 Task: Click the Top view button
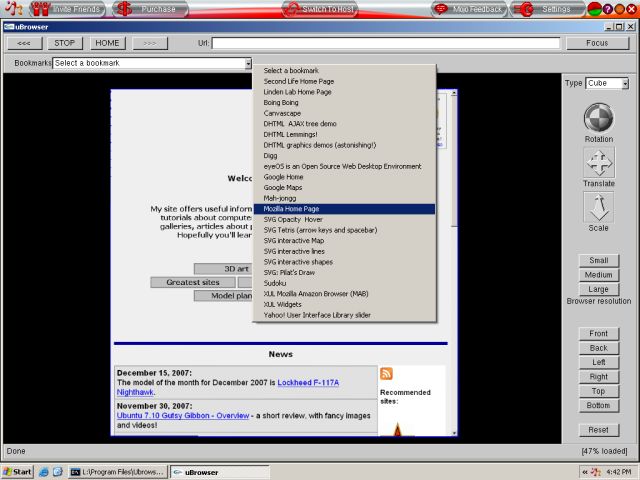coord(598,391)
